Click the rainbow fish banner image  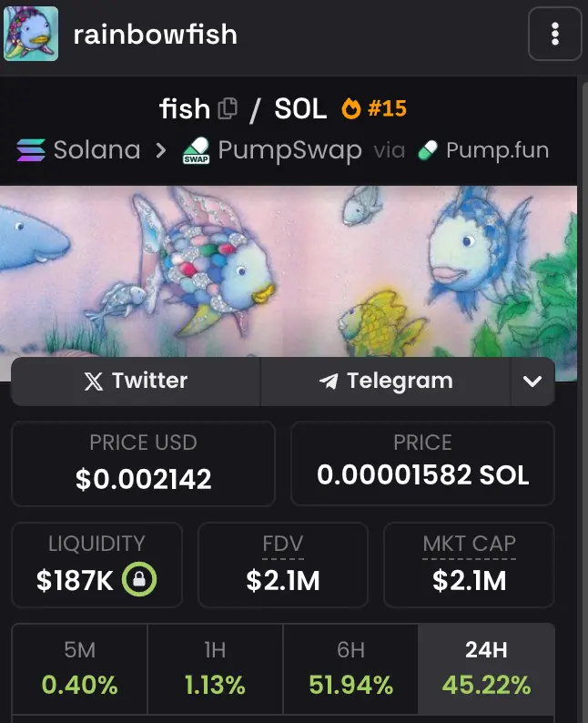(x=289, y=272)
